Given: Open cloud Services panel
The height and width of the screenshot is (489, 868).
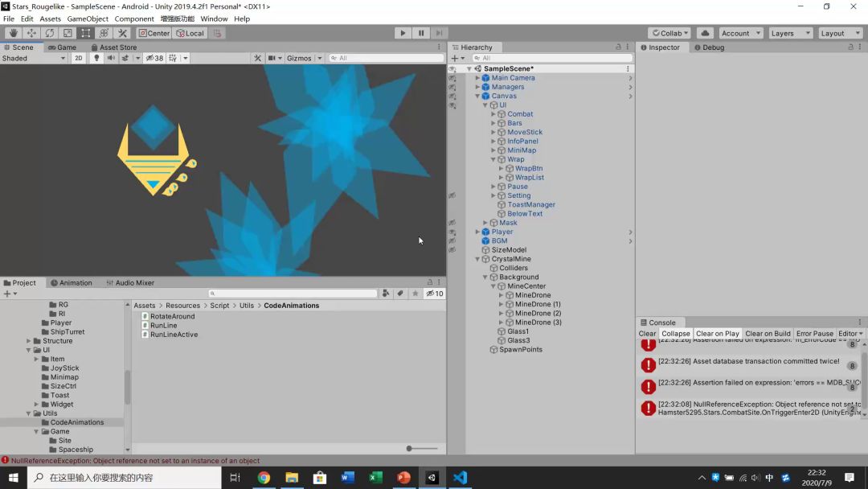Looking at the screenshot, I should (705, 33).
